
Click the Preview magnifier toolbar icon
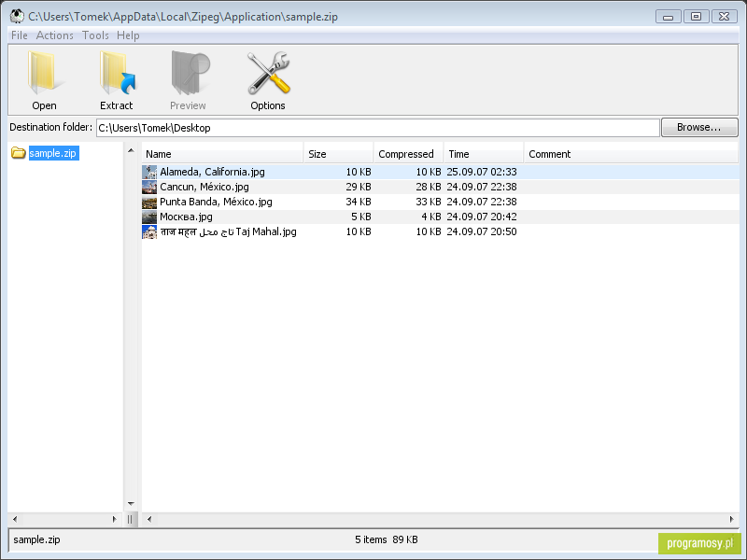click(x=190, y=74)
